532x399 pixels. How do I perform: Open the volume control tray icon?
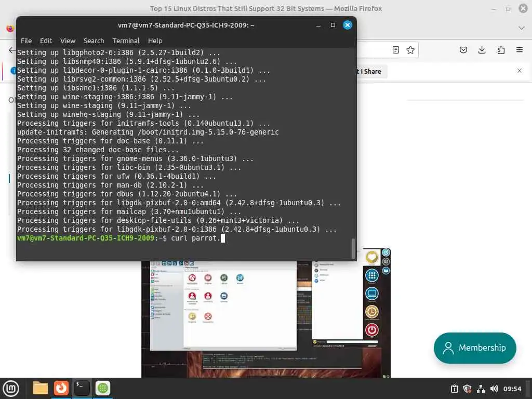point(494,389)
